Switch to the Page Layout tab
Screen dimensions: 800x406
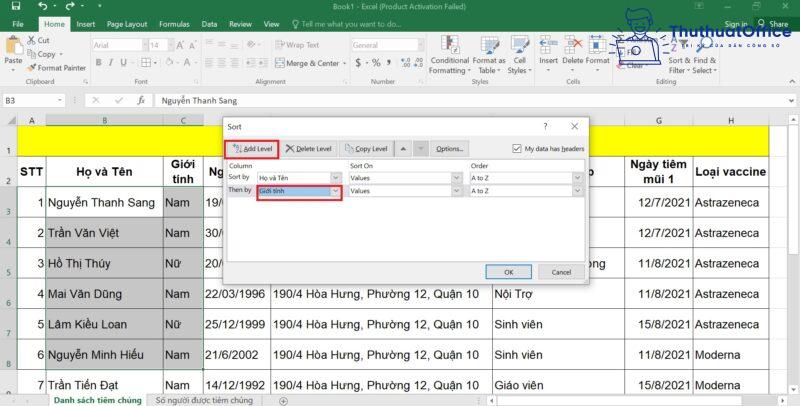tap(127, 24)
